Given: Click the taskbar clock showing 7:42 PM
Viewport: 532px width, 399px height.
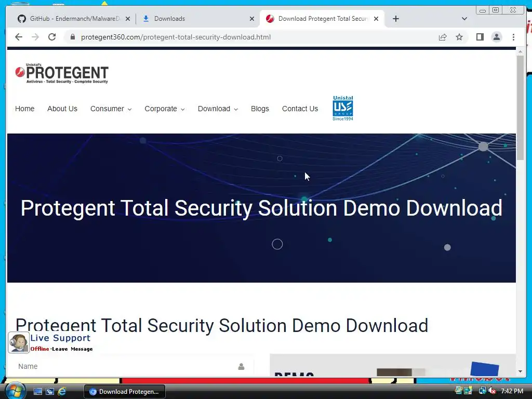Looking at the screenshot, I should pos(512,391).
